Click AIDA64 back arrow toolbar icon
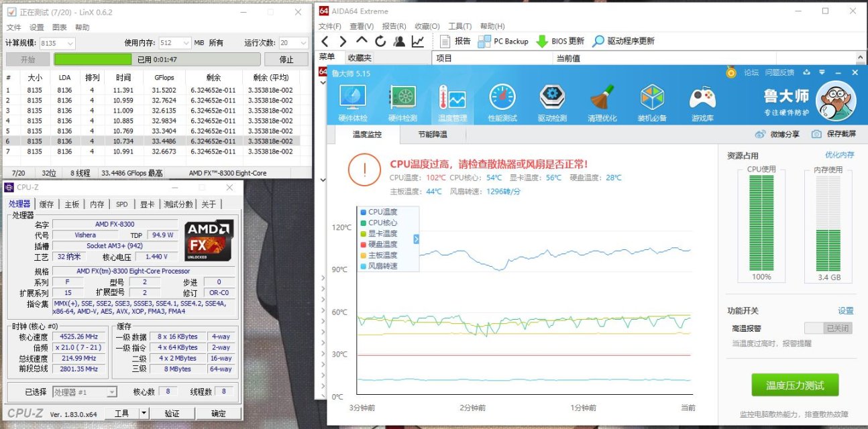The image size is (868, 429). 325,41
